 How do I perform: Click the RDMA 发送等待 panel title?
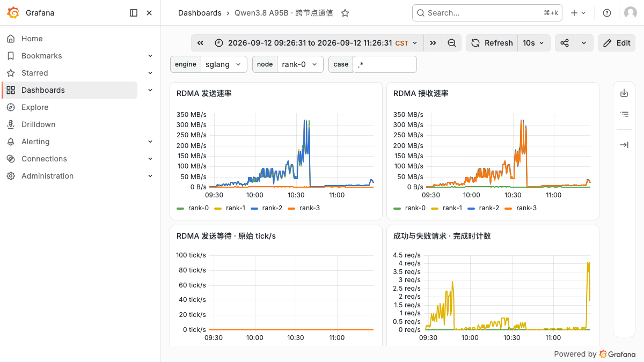226,236
